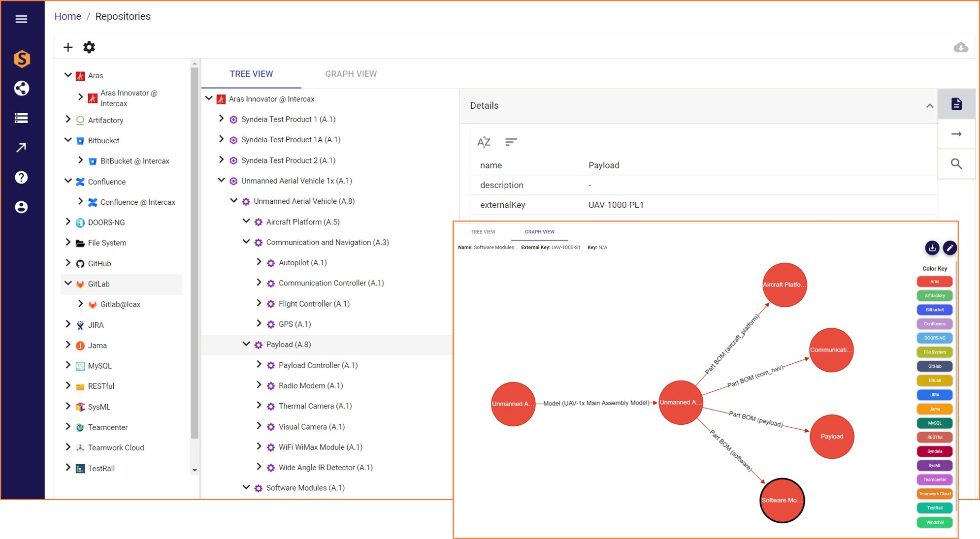
Task: Click the externalKey value UAV-1000-PL1
Action: coord(616,205)
